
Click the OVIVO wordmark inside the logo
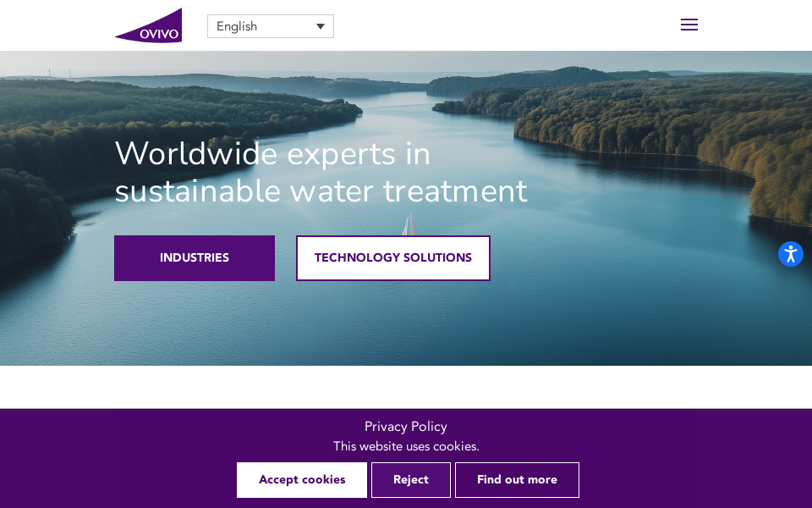(x=159, y=34)
